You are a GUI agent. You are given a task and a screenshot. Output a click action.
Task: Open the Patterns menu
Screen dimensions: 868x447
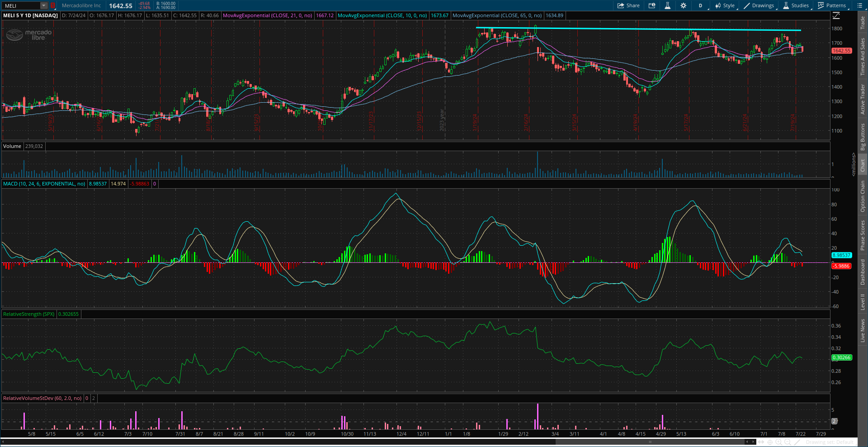(x=832, y=5)
